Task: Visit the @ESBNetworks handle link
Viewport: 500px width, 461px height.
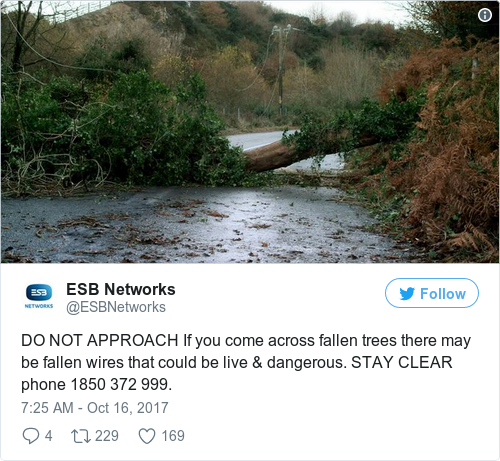Action: pyautogui.click(x=116, y=307)
